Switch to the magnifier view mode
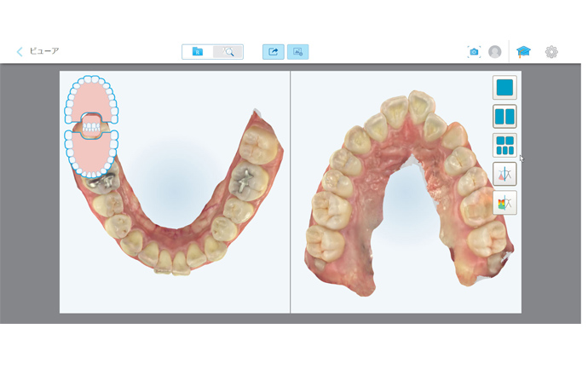The image size is (588, 375). click(228, 52)
